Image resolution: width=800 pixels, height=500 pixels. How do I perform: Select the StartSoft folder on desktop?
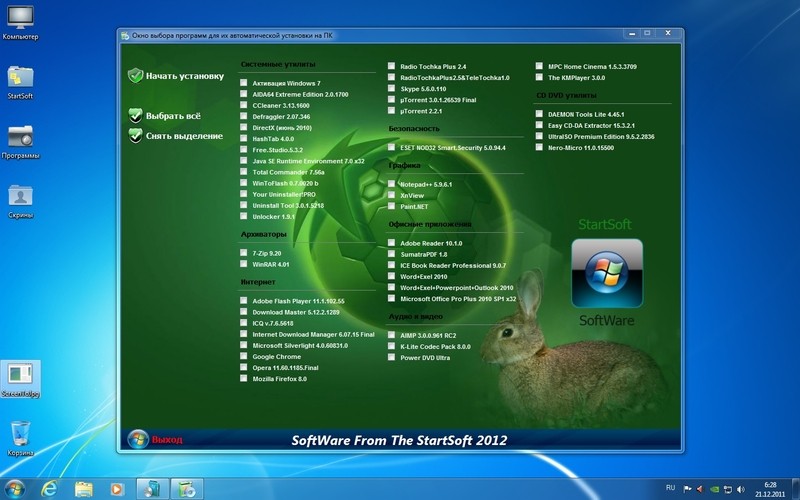(20, 83)
